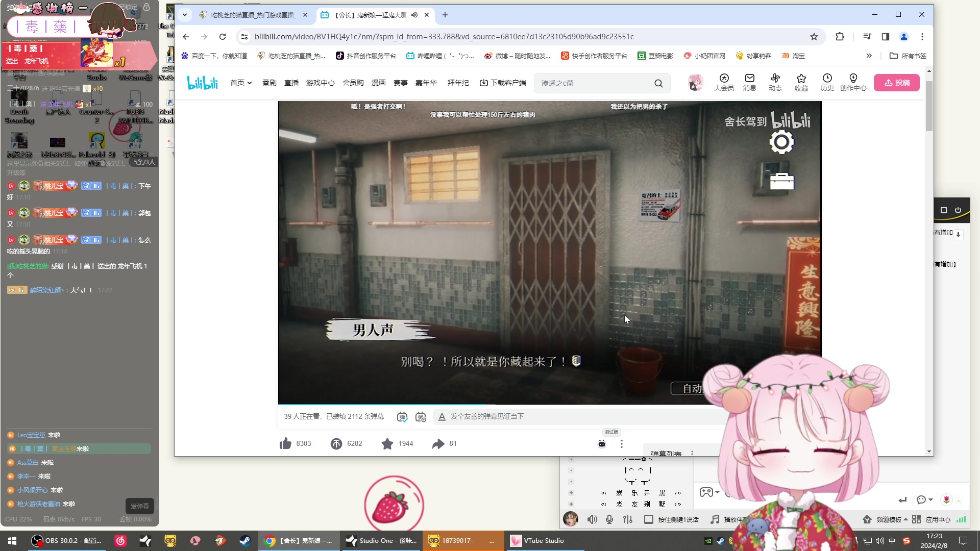Viewport: 980px width, 551px height.
Task: Click the pink 投稿 upload button
Action: (x=897, y=83)
